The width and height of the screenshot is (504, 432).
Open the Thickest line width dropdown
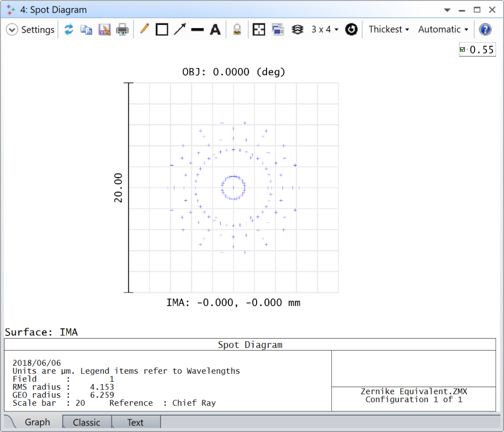click(x=389, y=29)
